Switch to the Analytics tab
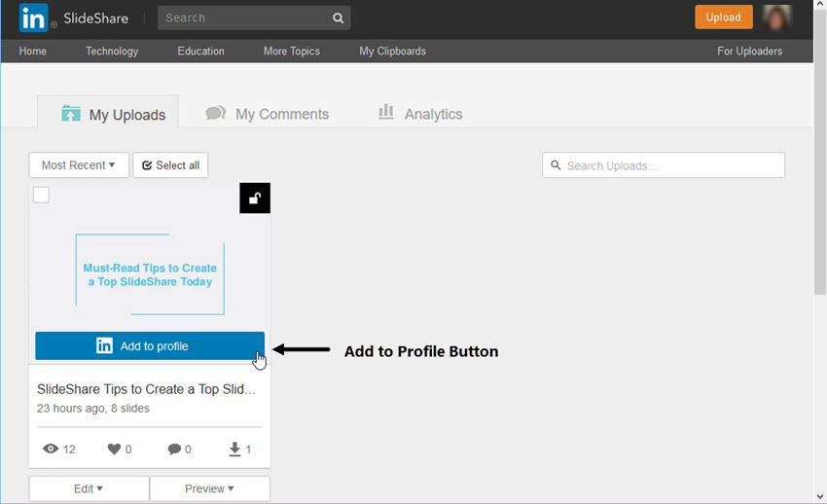Screen dimensions: 827x504 (420, 113)
